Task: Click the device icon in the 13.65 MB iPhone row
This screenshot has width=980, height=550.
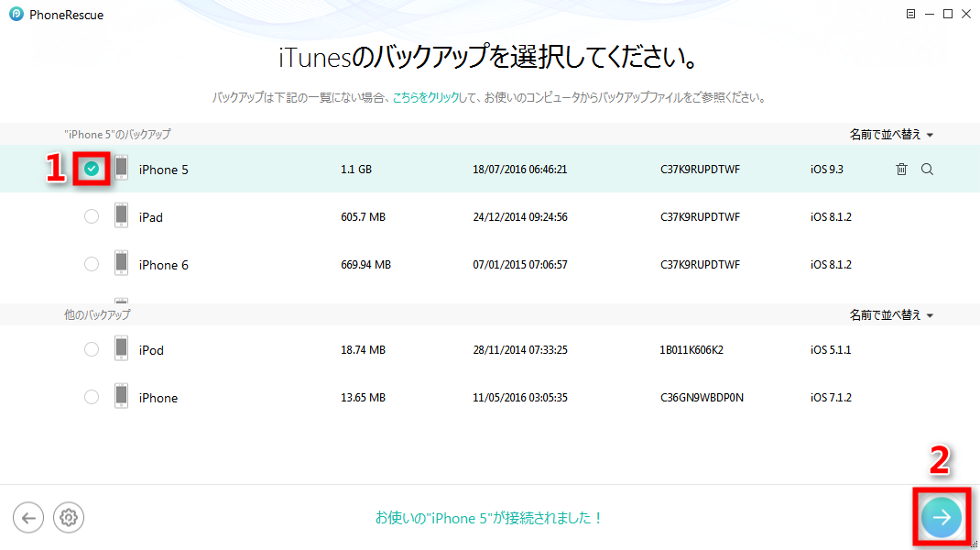Action: click(121, 395)
